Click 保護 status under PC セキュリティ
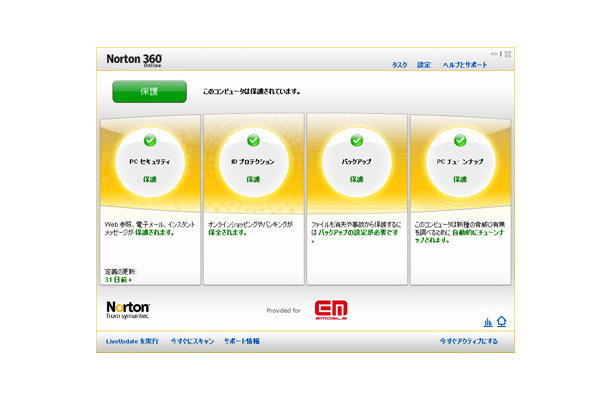 150,179
